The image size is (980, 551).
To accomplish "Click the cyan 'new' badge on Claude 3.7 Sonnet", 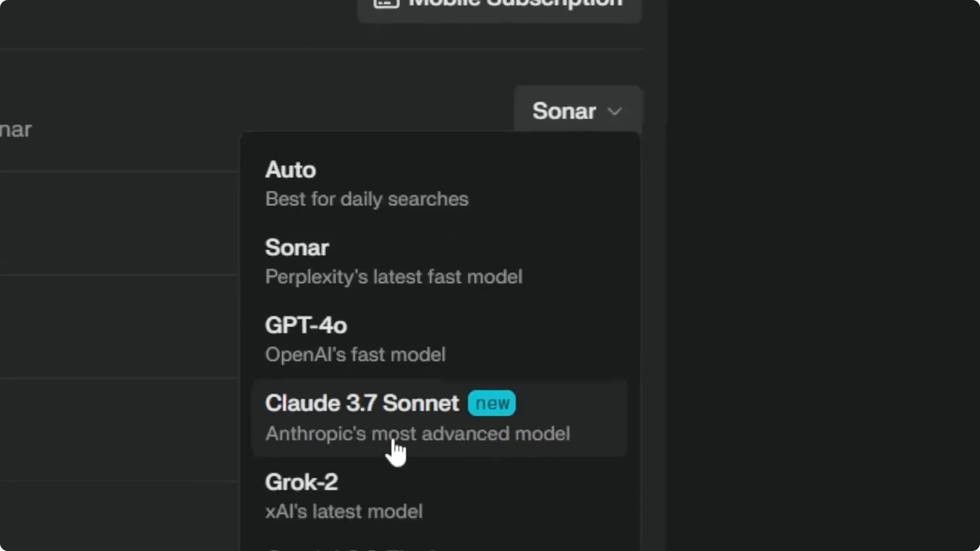I will [x=491, y=403].
